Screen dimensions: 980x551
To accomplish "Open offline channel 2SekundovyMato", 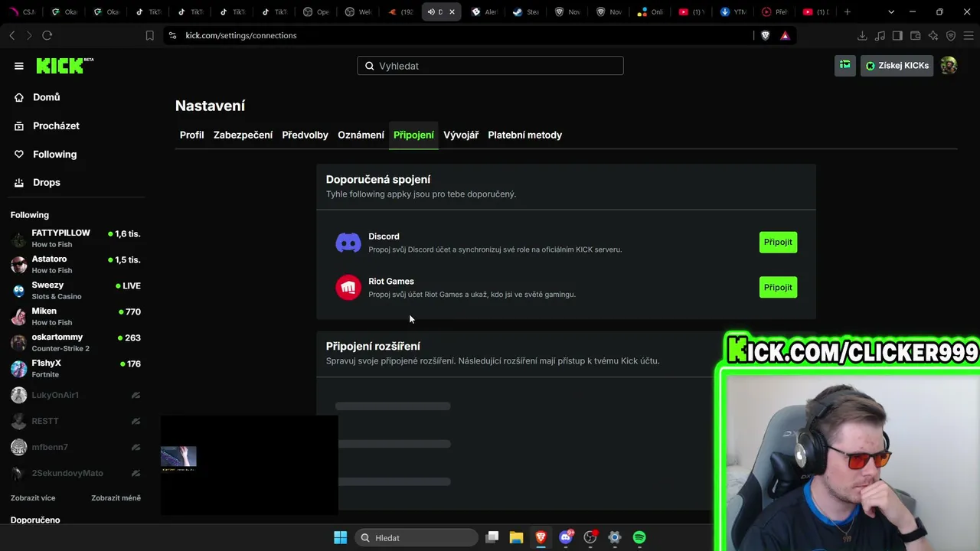I will tap(76, 473).
